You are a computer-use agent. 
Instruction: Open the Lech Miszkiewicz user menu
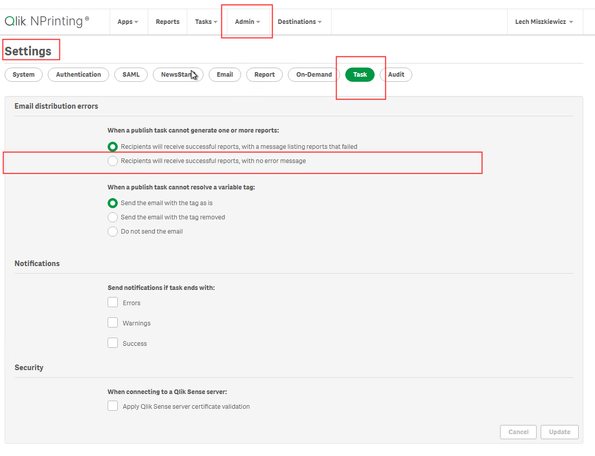click(x=544, y=22)
